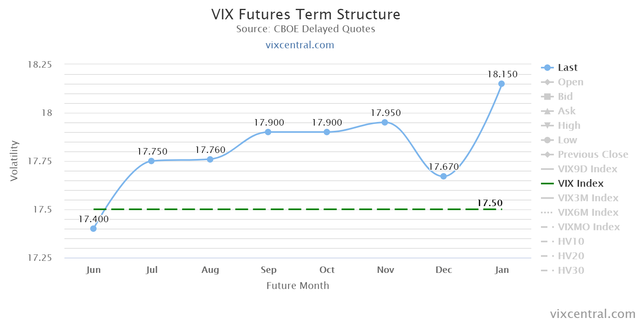Open the vixcentral.com link under the title
The width and height of the screenshot is (644, 322).
300,45
